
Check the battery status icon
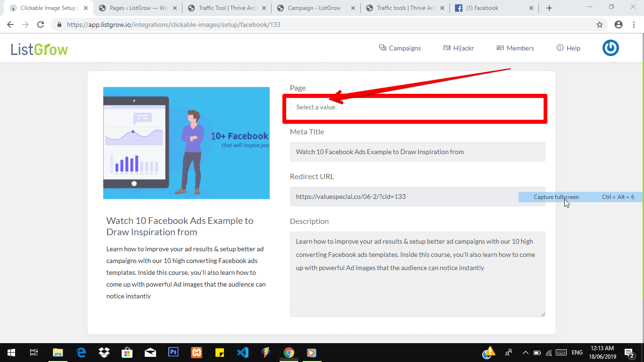pos(537,353)
